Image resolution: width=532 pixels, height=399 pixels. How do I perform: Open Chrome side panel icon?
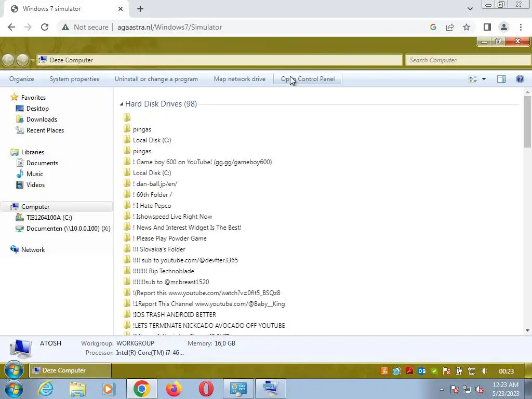[x=487, y=27]
